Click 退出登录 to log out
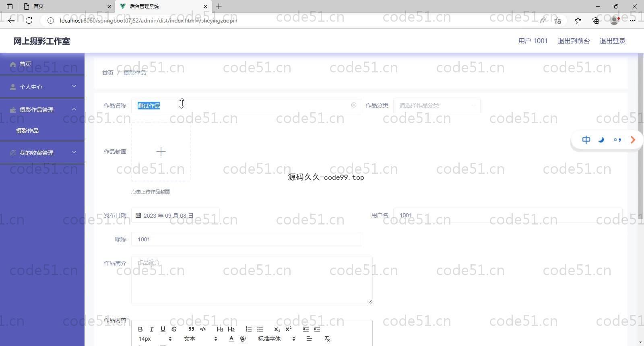Screen dimensions: 644x346 click(x=612, y=41)
